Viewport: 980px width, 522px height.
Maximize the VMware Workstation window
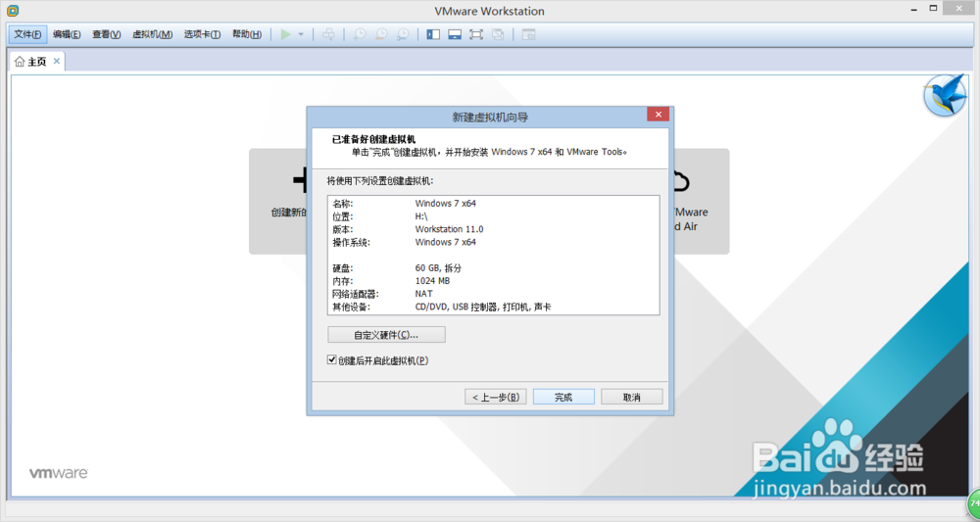click(933, 8)
